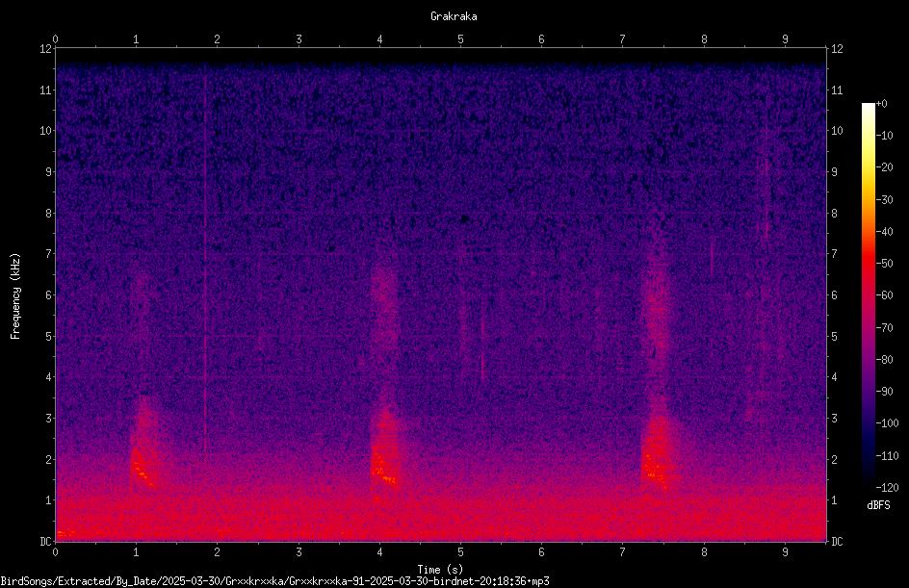Click the 6 seconds label on the bottom time axis

(541, 552)
